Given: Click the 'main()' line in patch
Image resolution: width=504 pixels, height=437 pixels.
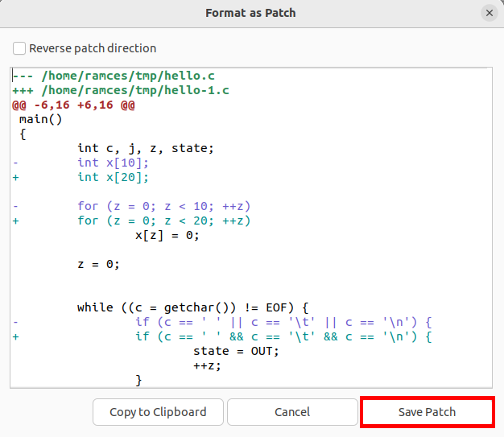Looking at the screenshot, I should point(40,120).
